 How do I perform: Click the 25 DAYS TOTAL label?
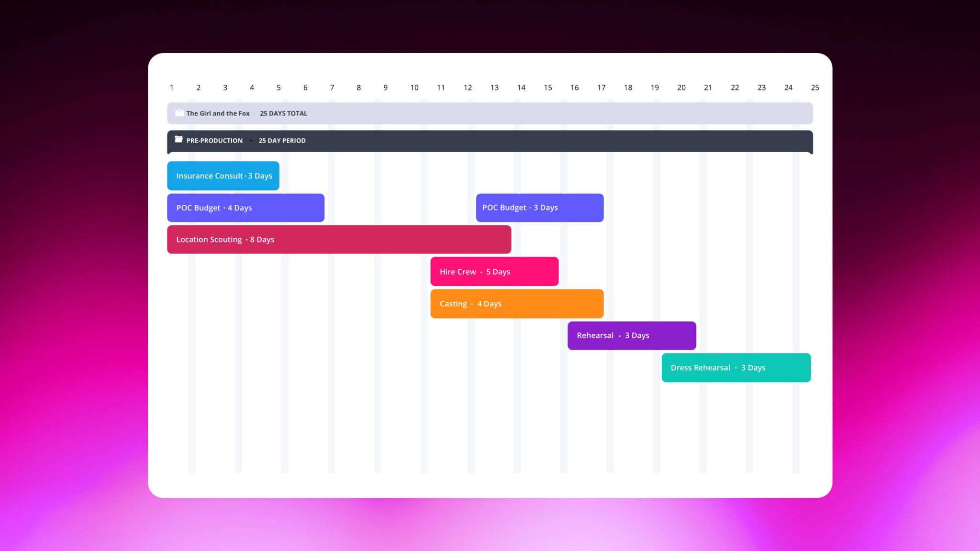pos(283,113)
